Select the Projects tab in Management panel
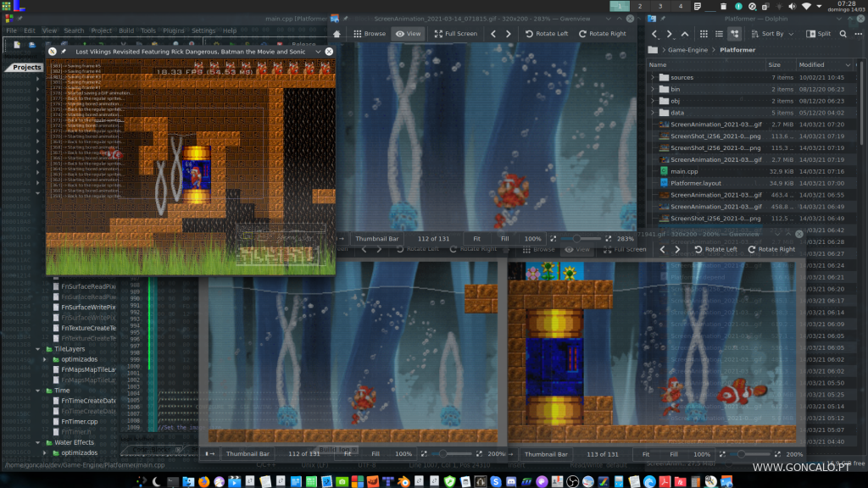The height and width of the screenshot is (488, 868). click(26, 67)
